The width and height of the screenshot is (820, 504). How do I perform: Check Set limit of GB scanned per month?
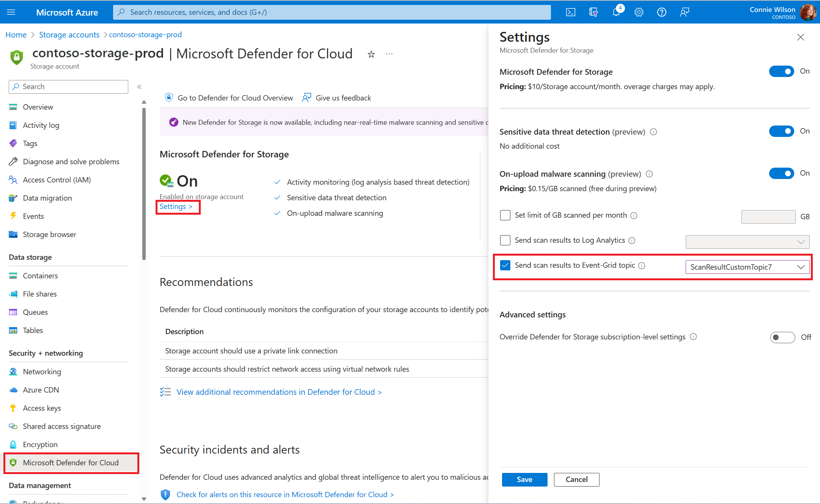coord(505,215)
